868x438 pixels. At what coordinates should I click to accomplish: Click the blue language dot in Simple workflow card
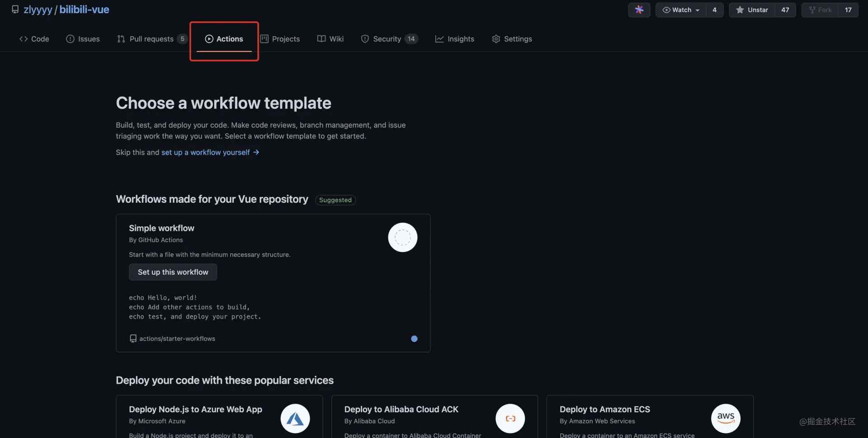pos(414,338)
